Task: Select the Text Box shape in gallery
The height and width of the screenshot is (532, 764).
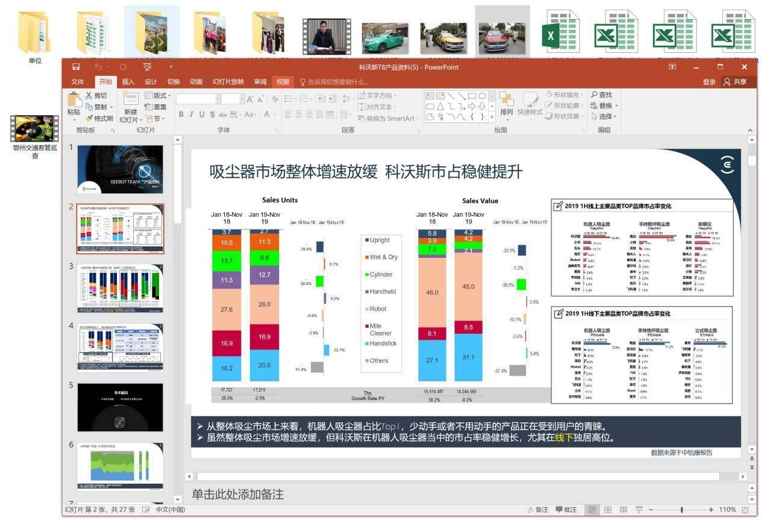Action: click(x=430, y=96)
